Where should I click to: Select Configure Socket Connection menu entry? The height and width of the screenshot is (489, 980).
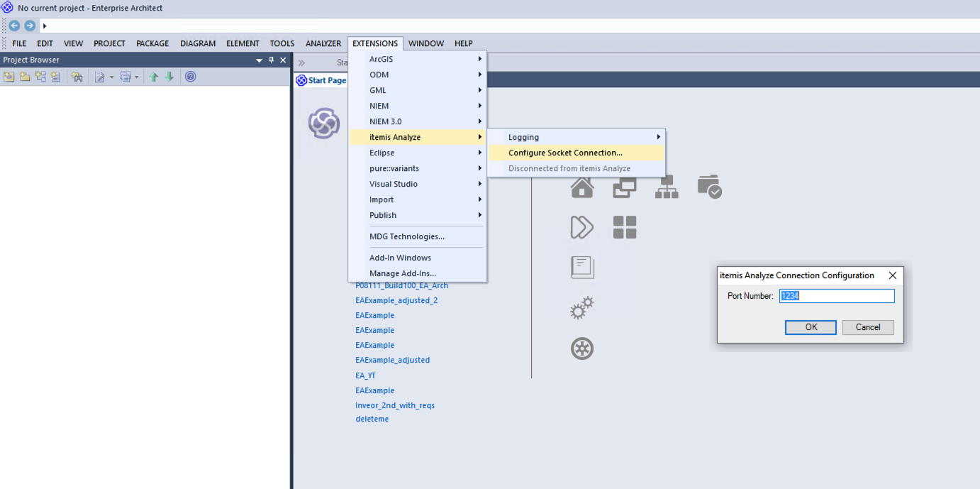pos(576,153)
